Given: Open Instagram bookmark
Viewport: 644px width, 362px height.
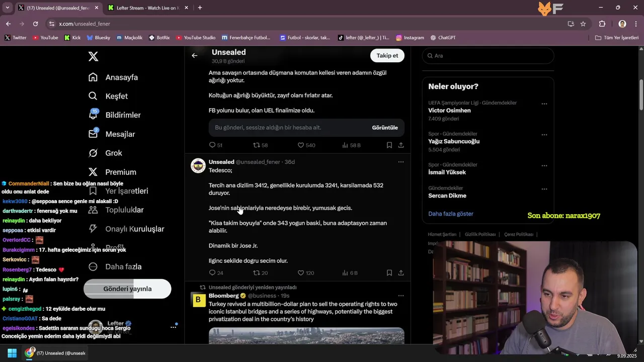Looking at the screenshot, I should click(410, 38).
